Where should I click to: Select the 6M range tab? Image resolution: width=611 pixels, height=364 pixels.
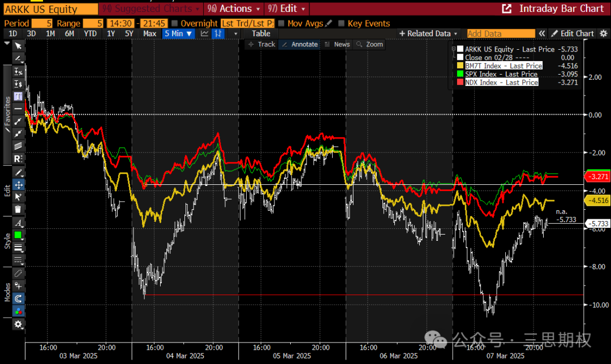point(70,33)
